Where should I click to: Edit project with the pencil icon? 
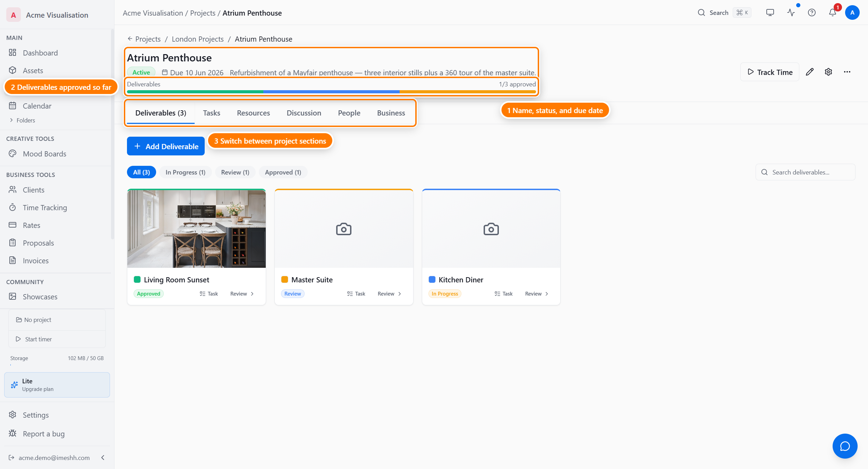(x=810, y=72)
